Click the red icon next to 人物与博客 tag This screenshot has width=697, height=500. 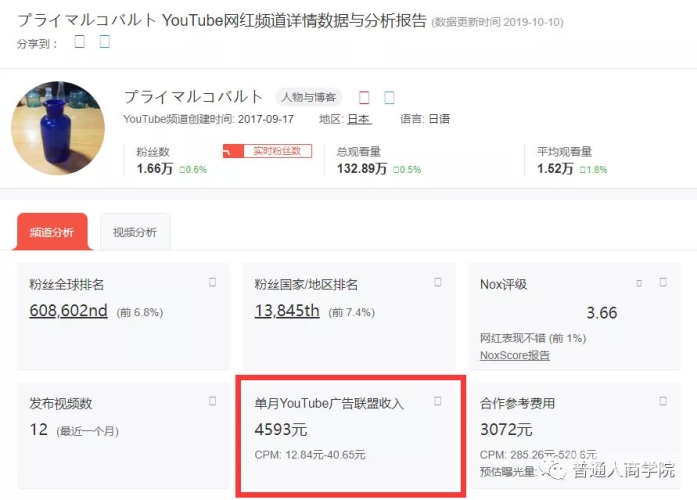364,97
